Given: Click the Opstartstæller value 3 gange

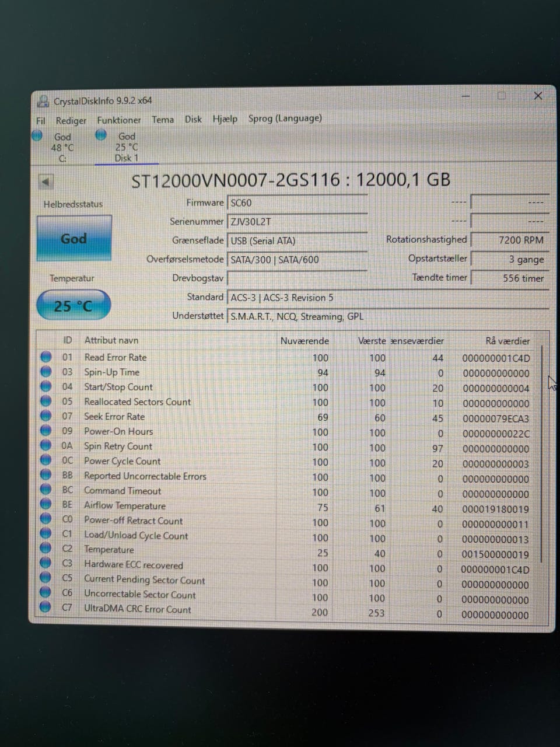Looking at the screenshot, I should tap(510, 259).
